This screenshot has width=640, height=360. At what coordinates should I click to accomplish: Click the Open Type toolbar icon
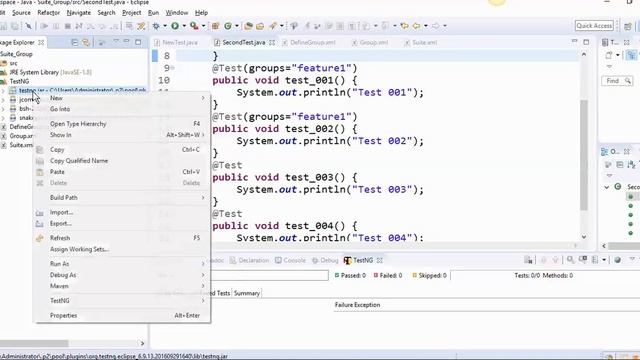248,26
